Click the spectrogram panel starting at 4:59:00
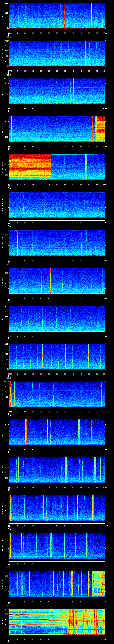Image resolution: width=114 pixels, height=644 pixels. coord(57,508)
